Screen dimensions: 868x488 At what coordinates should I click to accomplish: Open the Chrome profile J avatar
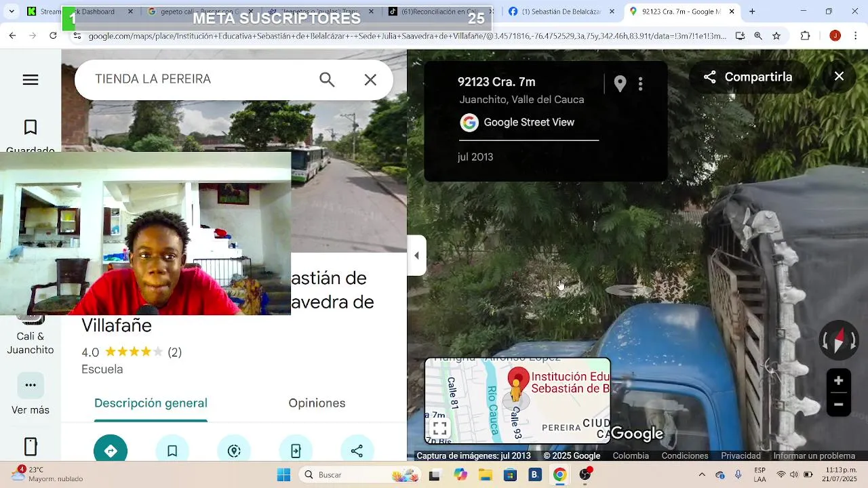pyautogui.click(x=835, y=36)
